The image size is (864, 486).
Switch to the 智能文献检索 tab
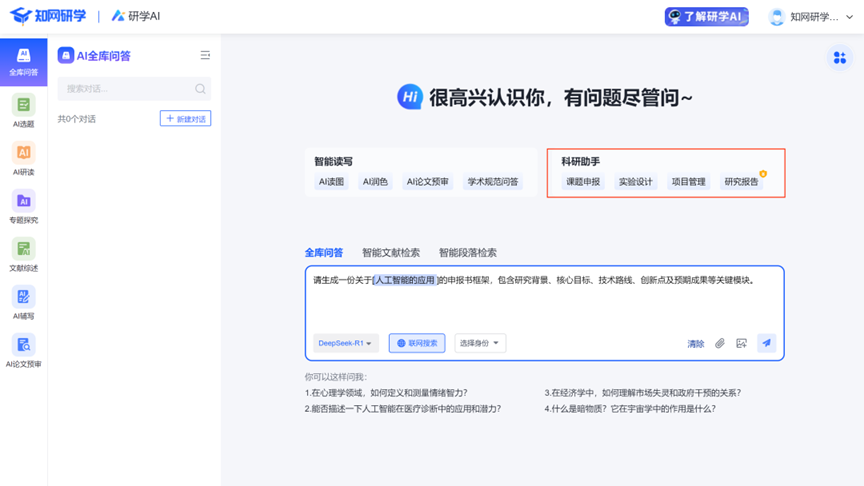point(391,253)
